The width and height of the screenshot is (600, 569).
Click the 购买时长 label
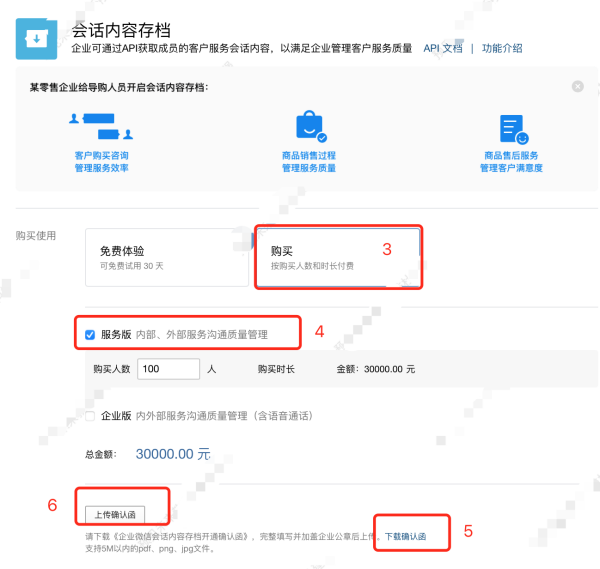(x=276, y=369)
